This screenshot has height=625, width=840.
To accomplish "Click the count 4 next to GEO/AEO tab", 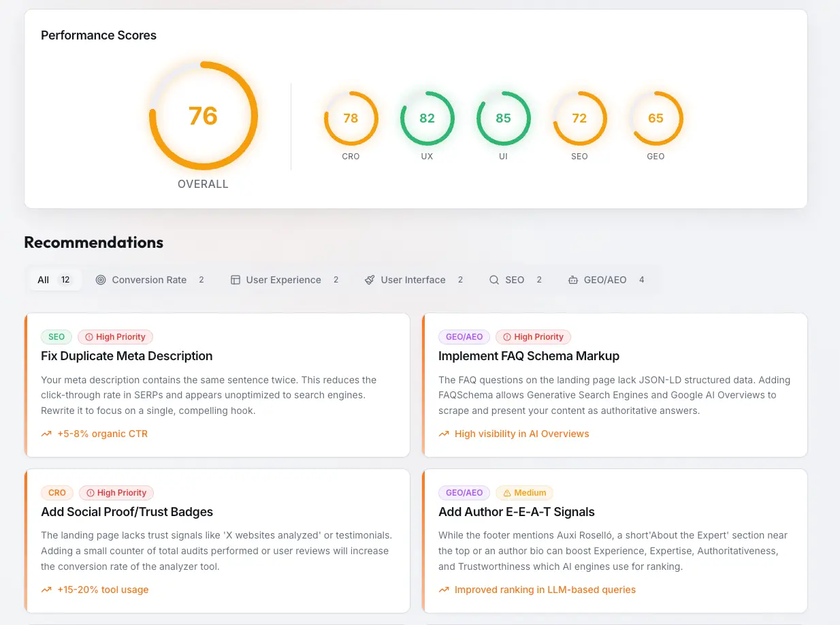I will click(641, 280).
